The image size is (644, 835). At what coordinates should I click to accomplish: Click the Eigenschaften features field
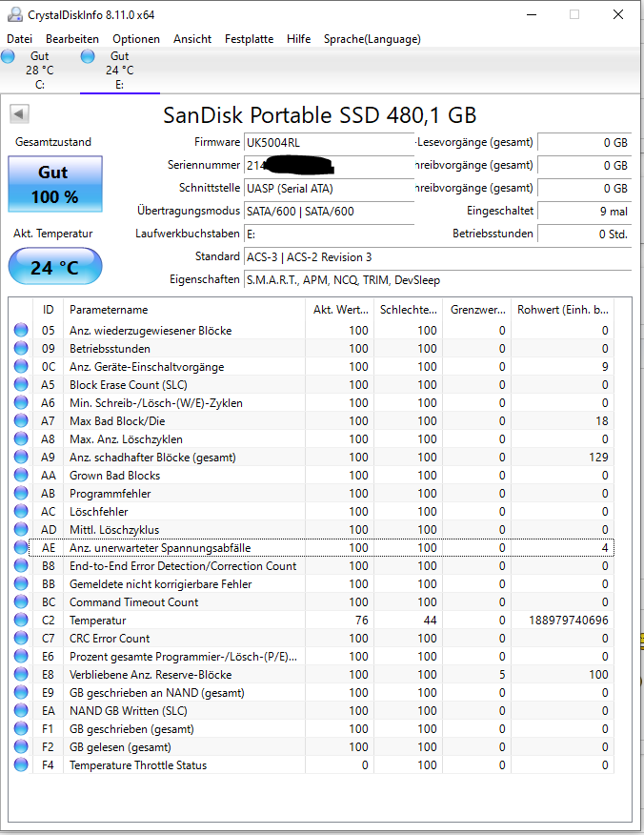pyautogui.click(x=437, y=280)
